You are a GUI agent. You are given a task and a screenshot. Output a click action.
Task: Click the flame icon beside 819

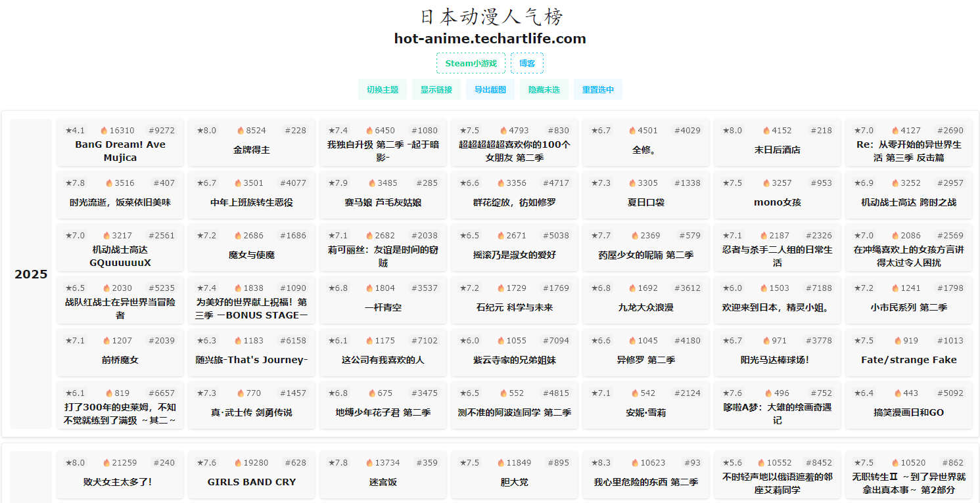click(109, 393)
